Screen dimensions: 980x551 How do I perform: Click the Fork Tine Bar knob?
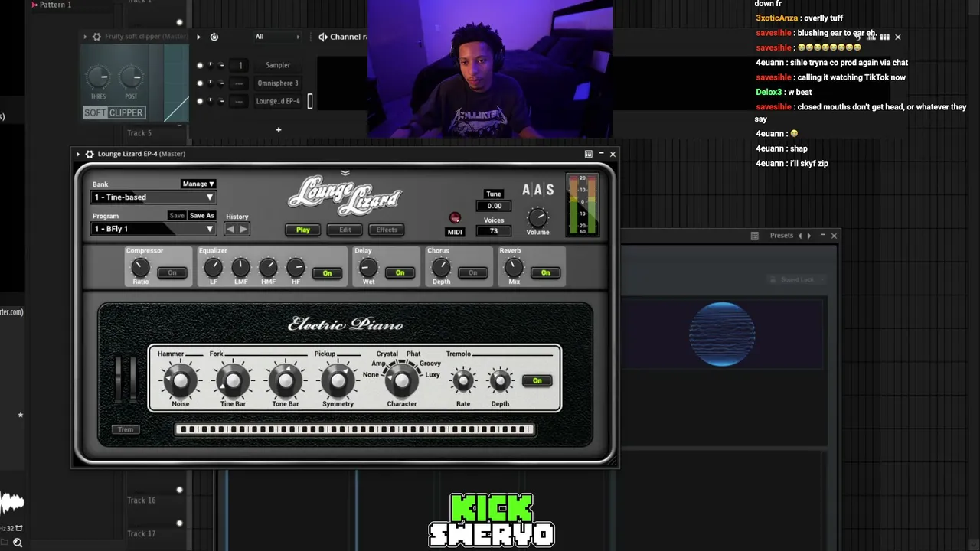[233, 380]
